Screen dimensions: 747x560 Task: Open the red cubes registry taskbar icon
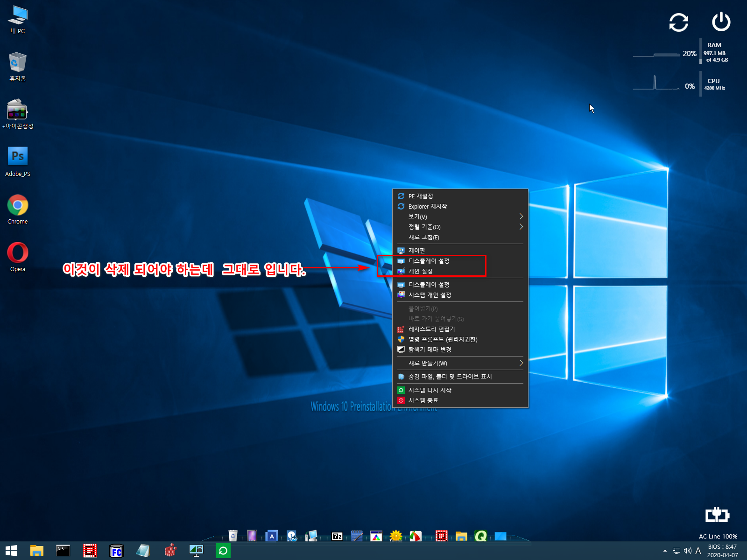[x=170, y=551]
